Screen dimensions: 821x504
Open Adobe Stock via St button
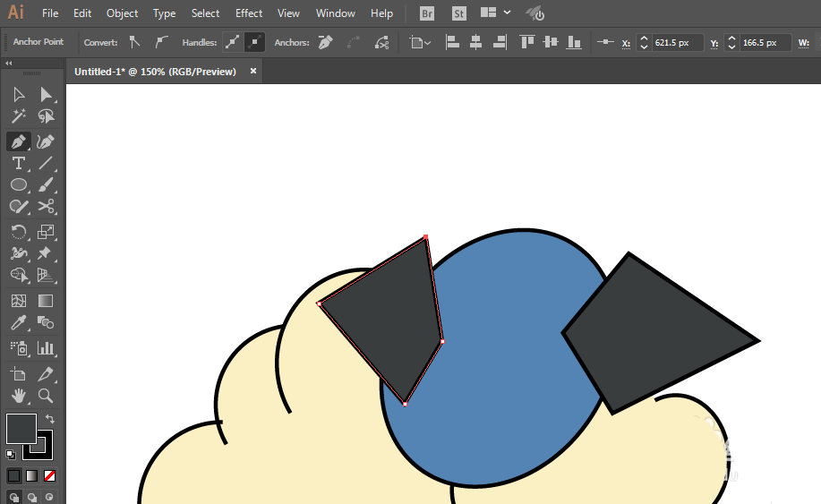(458, 13)
